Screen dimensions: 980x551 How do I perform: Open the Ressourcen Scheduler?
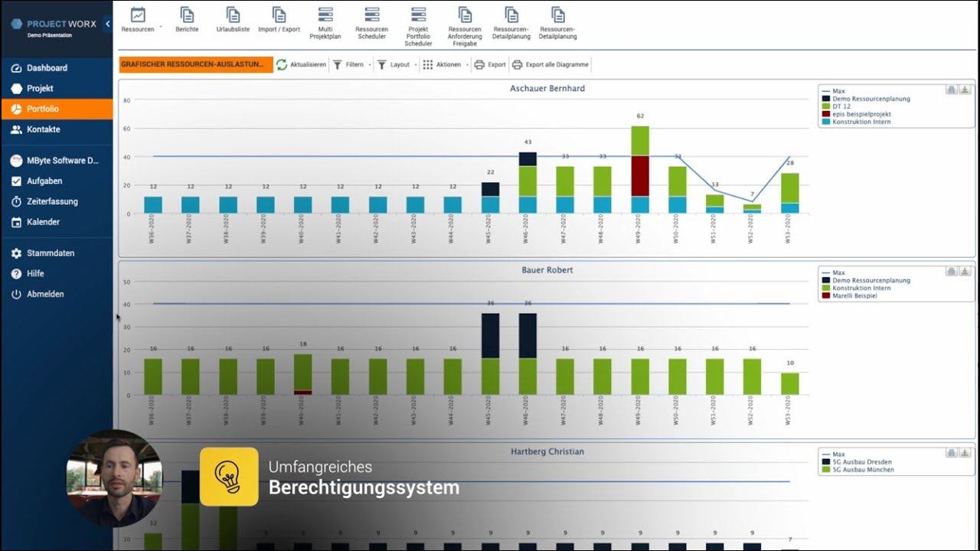[x=372, y=15]
